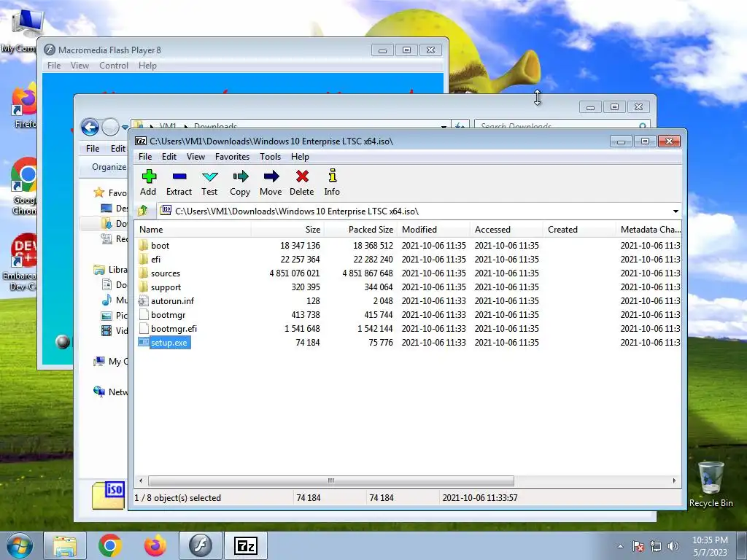Open the View menu in Flash Player

[x=80, y=65]
